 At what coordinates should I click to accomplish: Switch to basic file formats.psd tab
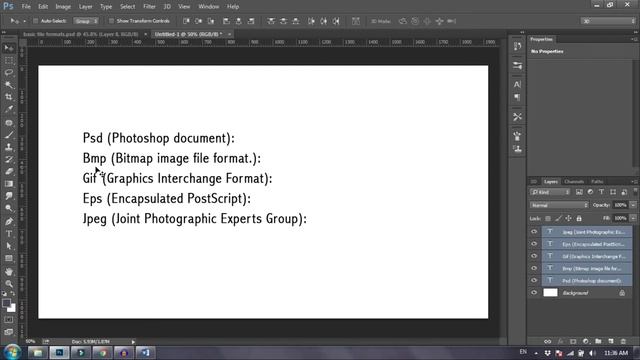point(81,34)
